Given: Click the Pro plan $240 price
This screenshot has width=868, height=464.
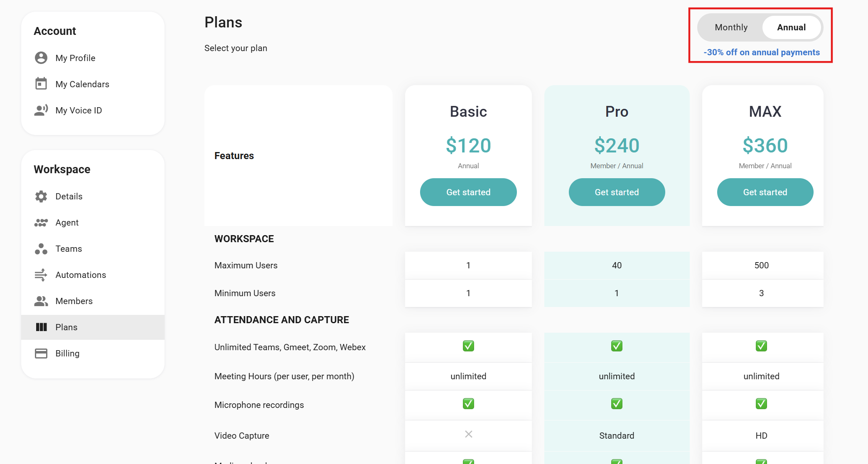Looking at the screenshot, I should click(617, 145).
